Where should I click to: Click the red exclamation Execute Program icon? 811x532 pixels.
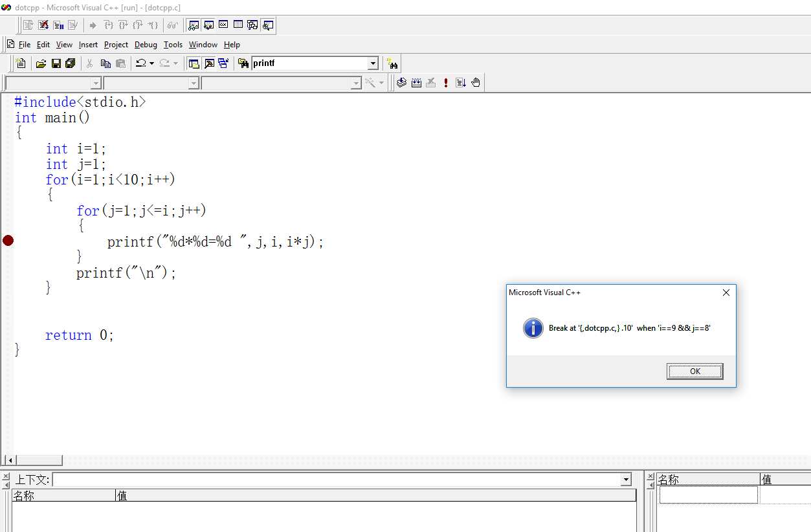click(446, 83)
